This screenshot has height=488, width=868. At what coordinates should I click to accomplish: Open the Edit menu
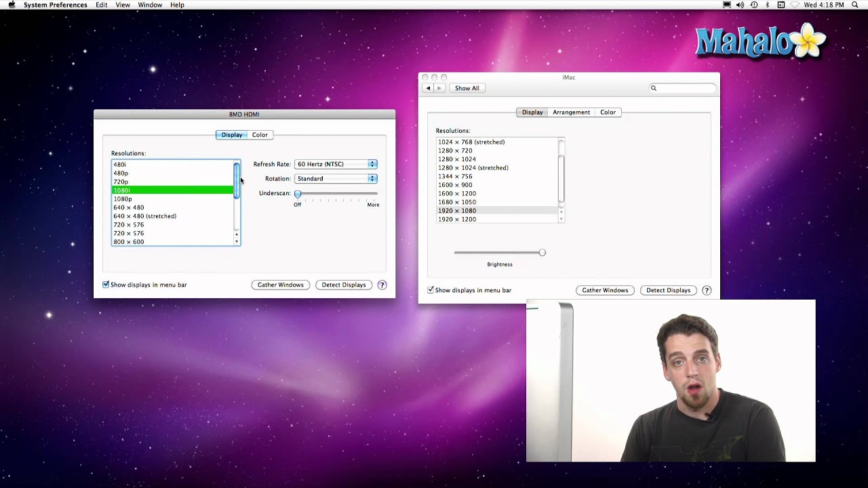[101, 5]
